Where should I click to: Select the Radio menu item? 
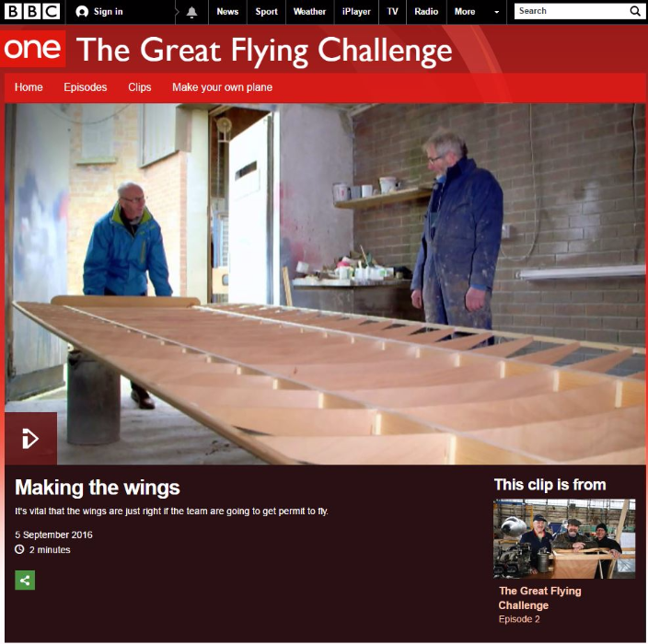(426, 12)
